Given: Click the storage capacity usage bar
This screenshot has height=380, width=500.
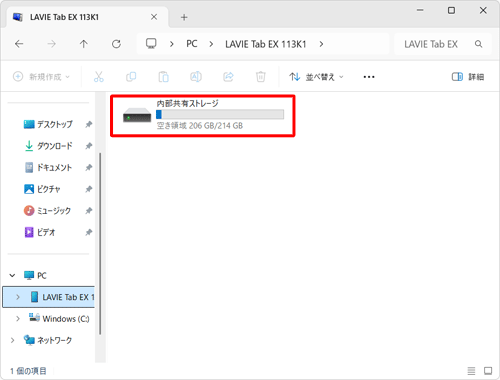Looking at the screenshot, I should tap(220, 114).
